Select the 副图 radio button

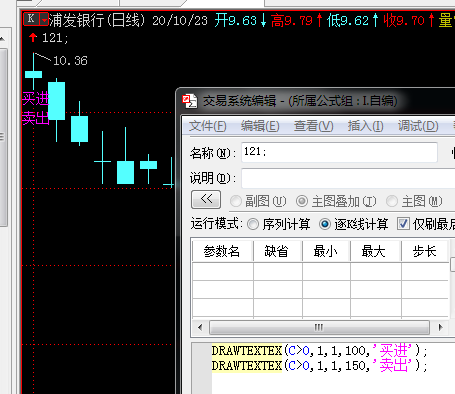point(236,201)
